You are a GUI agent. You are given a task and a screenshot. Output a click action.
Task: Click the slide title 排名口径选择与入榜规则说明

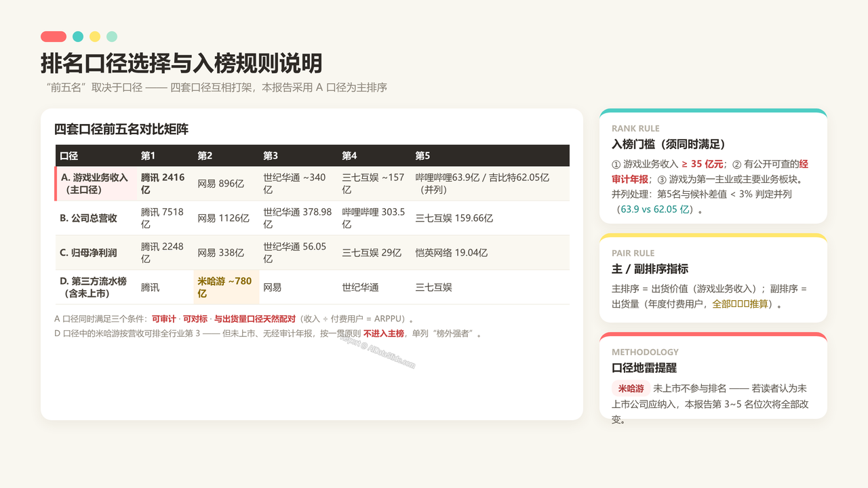coord(181,63)
